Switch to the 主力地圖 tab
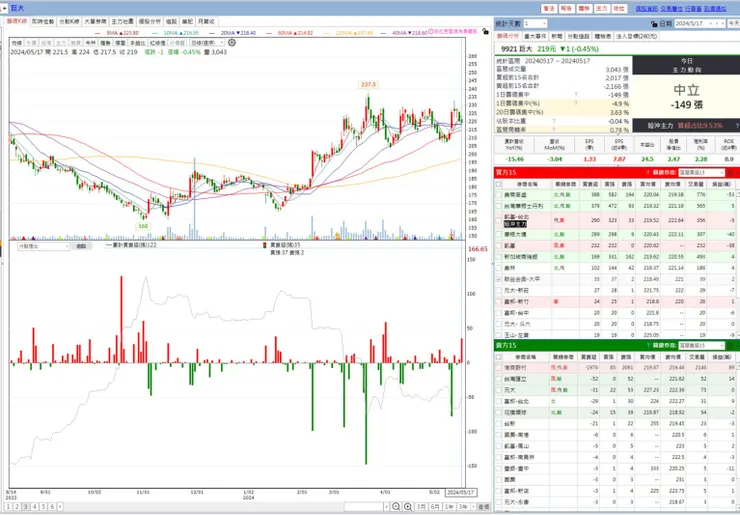 (x=122, y=21)
